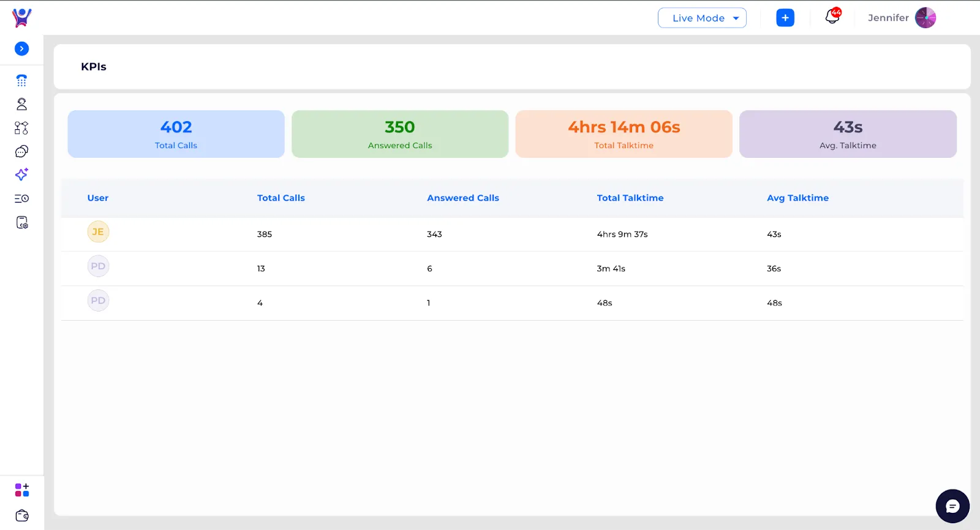Open the Live Mode dropdown
980x530 pixels.
tap(702, 18)
